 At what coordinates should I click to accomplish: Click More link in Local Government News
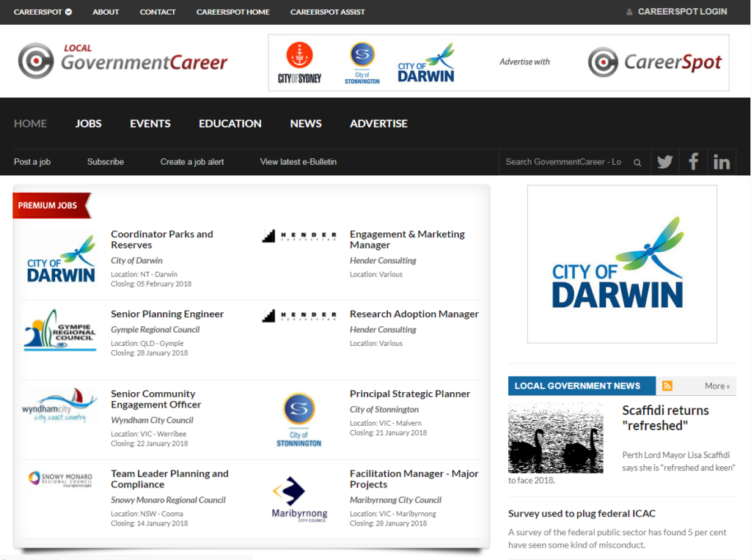717,386
